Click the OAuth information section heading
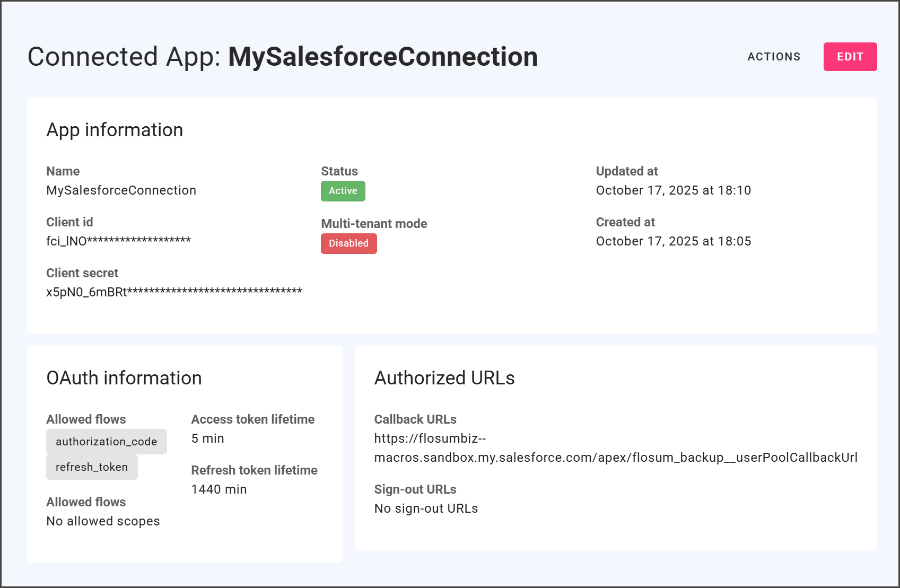The width and height of the screenshot is (900, 588). point(124,378)
